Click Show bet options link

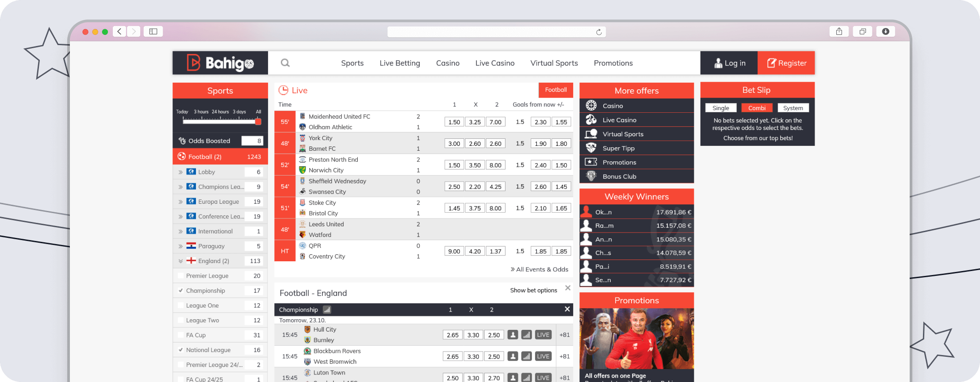coord(534,290)
